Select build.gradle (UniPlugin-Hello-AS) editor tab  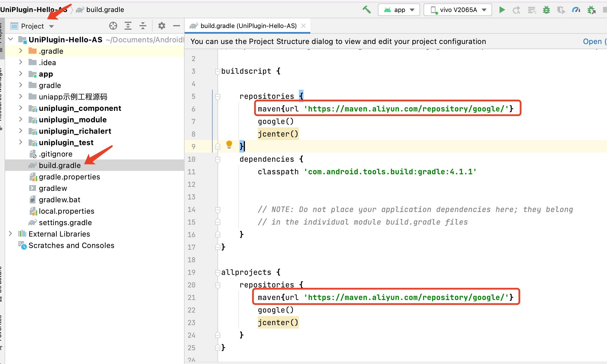248,26
